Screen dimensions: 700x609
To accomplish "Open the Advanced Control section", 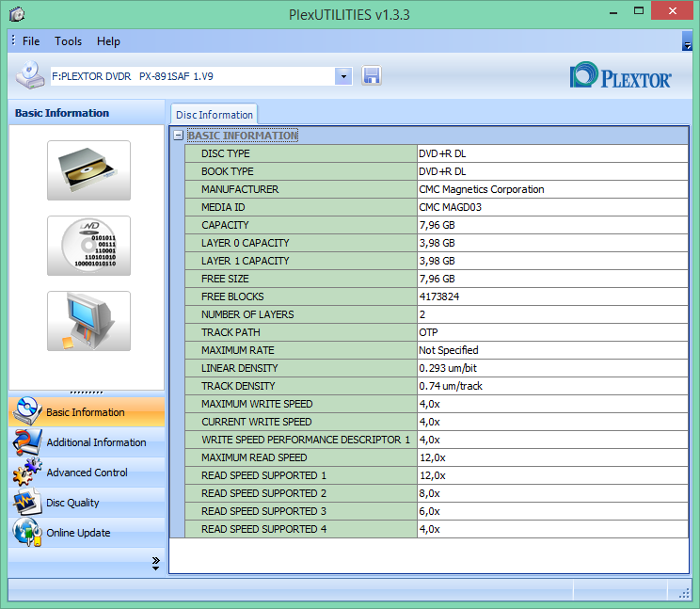I will pos(87,472).
